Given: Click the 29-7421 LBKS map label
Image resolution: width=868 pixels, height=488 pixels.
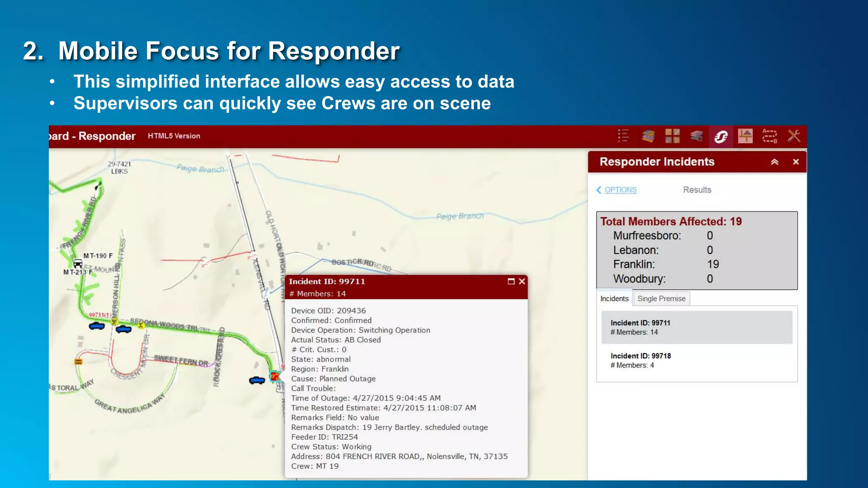Looking at the screenshot, I should click(119, 168).
